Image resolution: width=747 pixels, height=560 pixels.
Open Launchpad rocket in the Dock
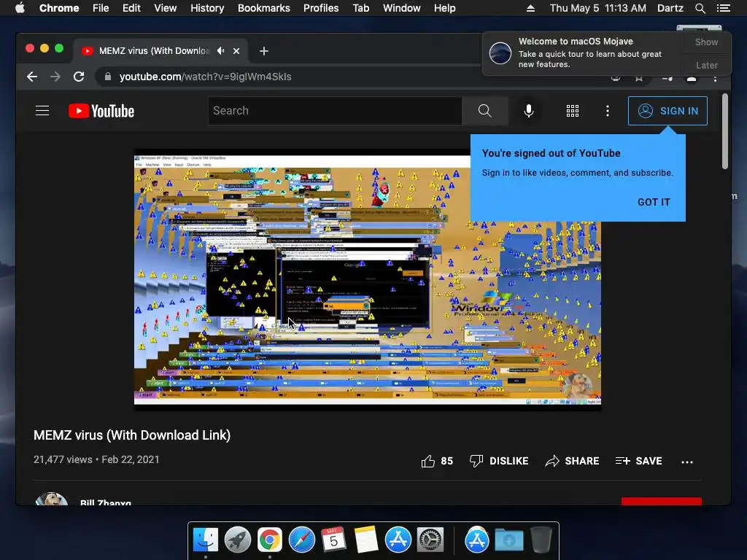[237, 540]
